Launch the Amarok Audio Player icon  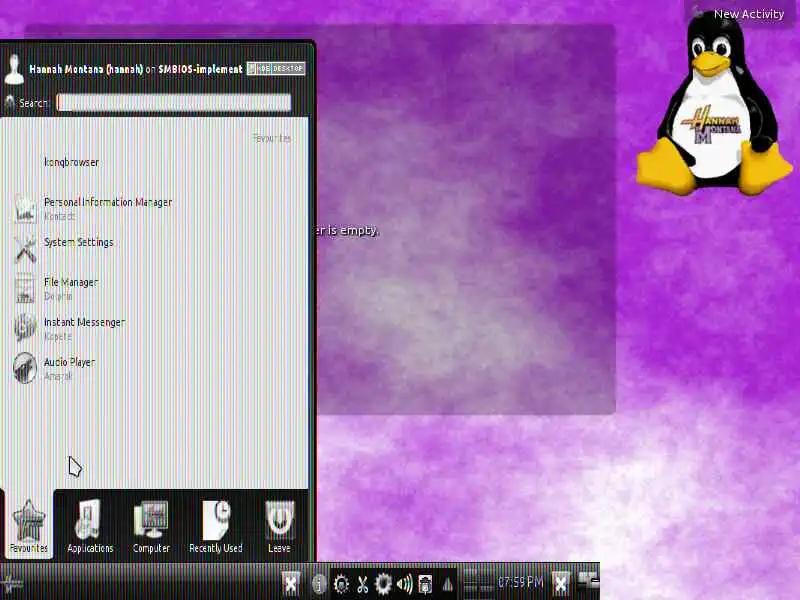[x=25, y=368]
